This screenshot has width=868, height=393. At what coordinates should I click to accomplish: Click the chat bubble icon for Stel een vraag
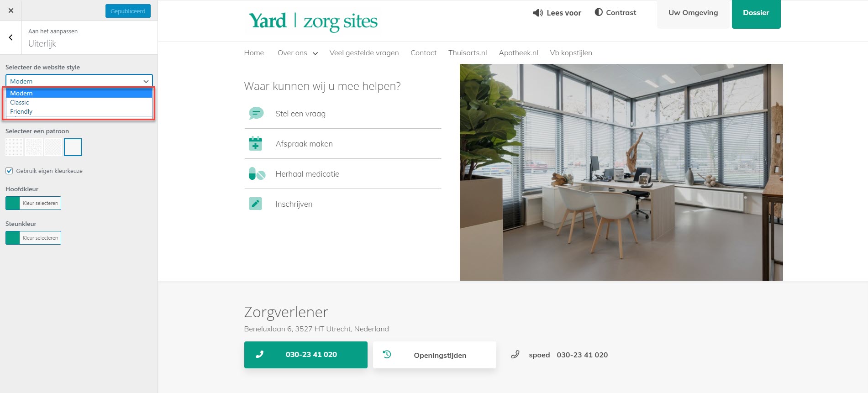pyautogui.click(x=256, y=113)
